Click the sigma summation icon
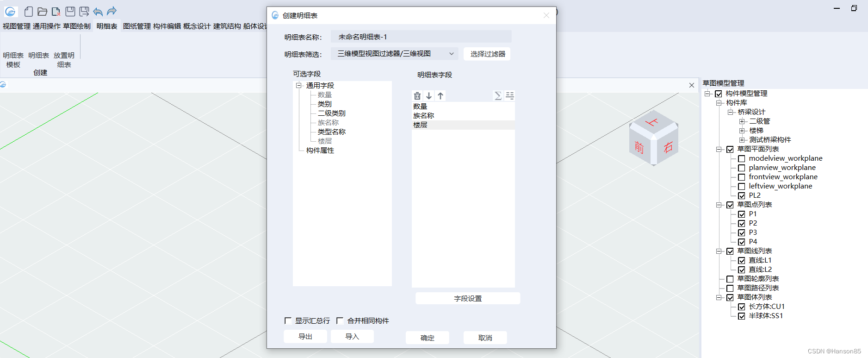Image resolution: width=868 pixels, height=358 pixels. (x=498, y=96)
